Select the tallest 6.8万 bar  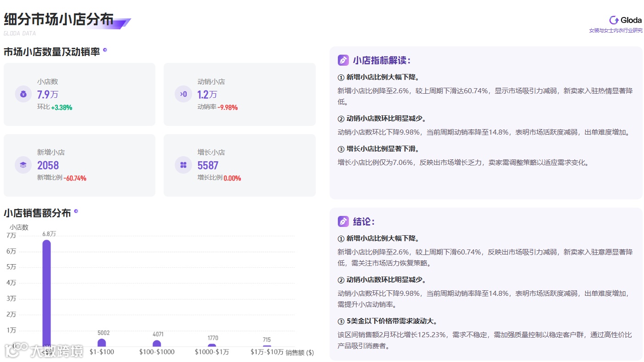[46, 293]
